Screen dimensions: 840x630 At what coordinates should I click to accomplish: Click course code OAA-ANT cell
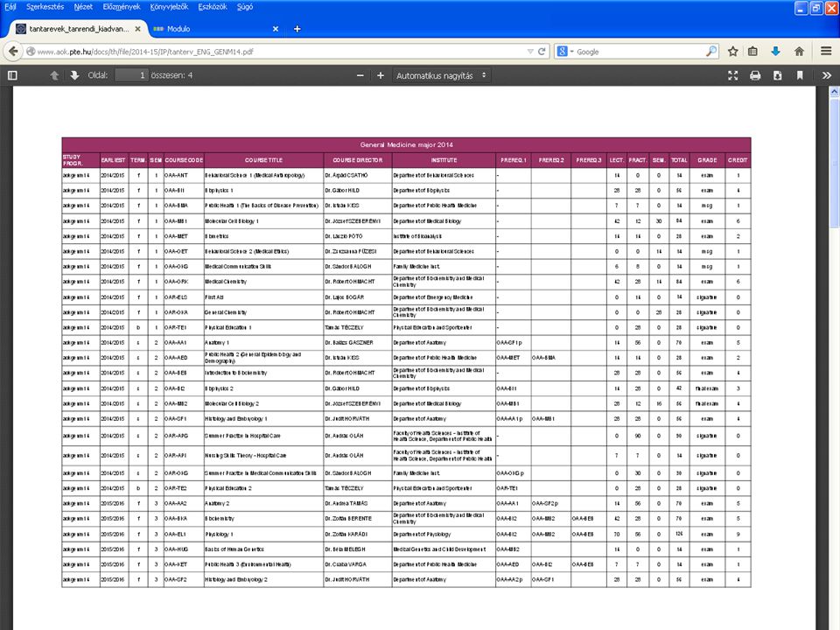point(184,175)
